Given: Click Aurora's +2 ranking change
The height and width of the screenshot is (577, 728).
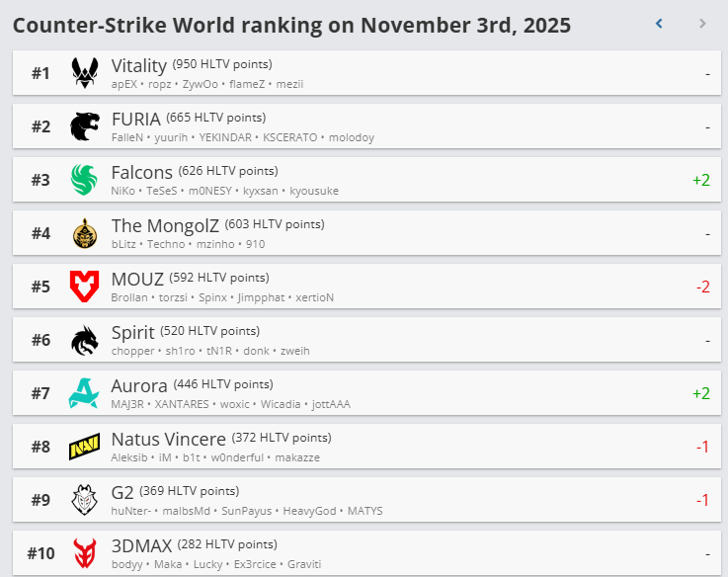Looking at the screenshot, I should click(x=700, y=393).
